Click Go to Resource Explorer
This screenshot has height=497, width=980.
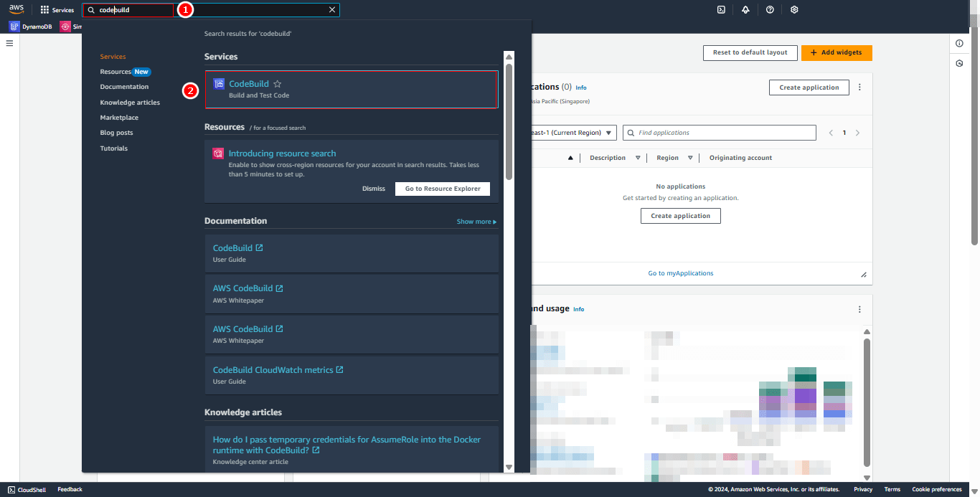click(443, 189)
